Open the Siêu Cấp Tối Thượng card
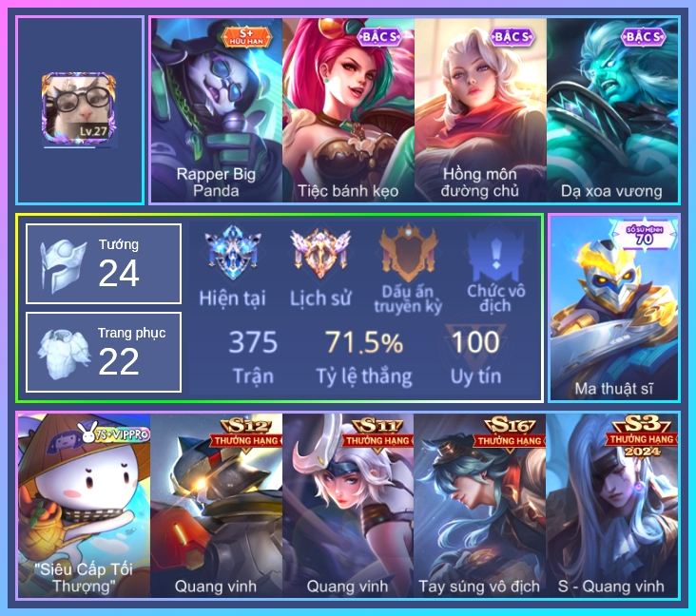The image size is (696, 616). click(84, 506)
